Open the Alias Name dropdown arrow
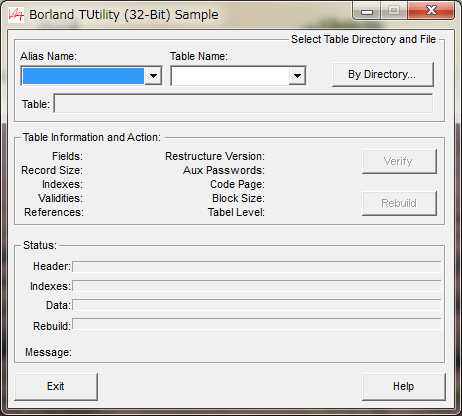Screen dimensions: 462x416 pos(153,76)
